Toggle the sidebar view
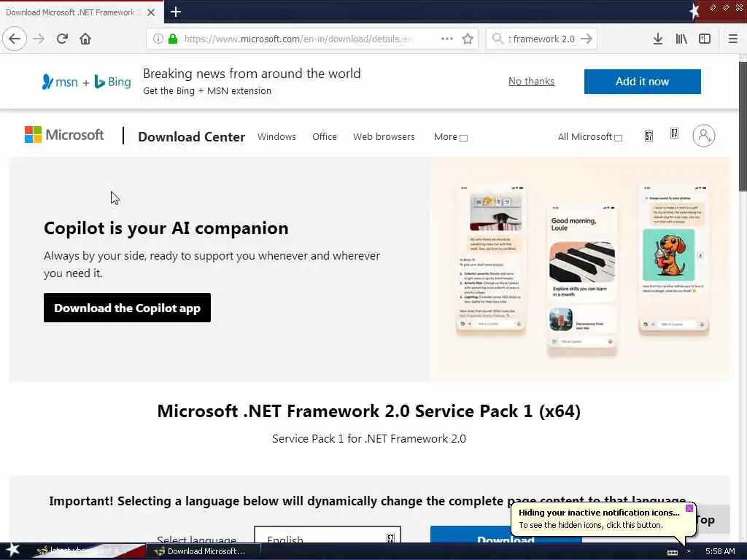 click(x=705, y=39)
